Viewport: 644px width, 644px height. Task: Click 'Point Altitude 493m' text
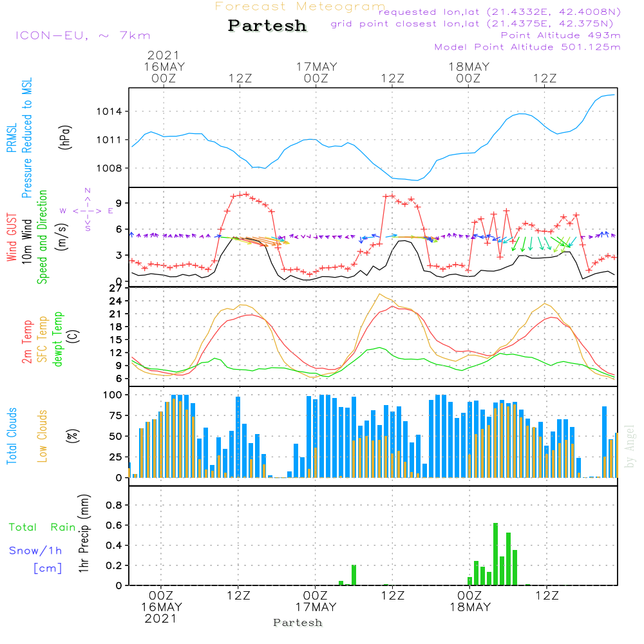[561, 35]
